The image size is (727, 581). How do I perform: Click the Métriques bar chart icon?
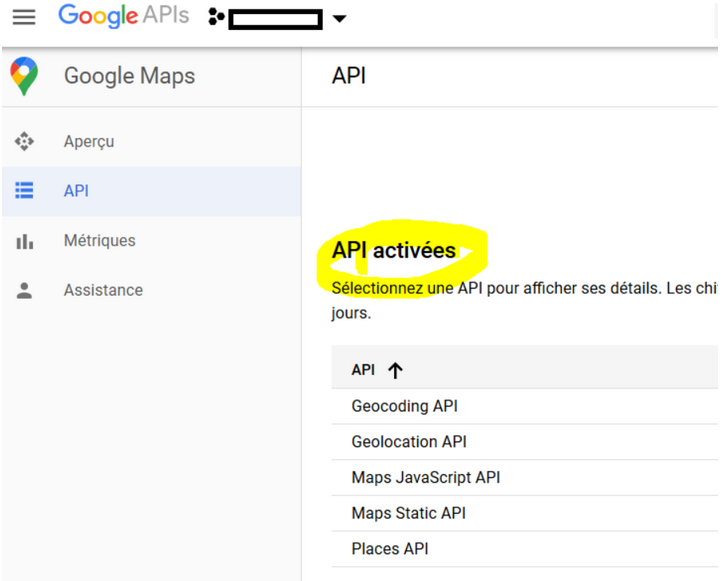coord(25,241)
